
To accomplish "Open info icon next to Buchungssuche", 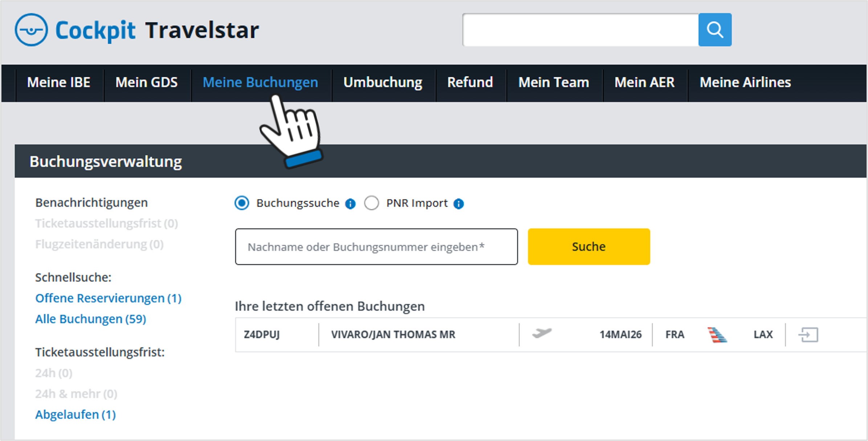I will [x=350, y=204].
